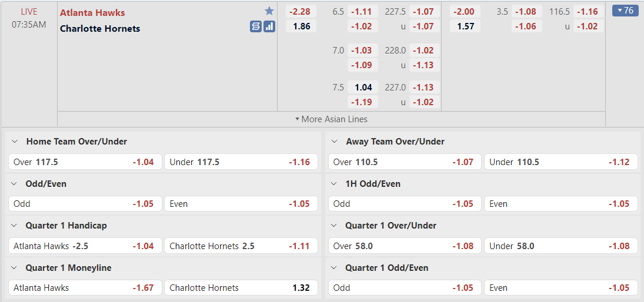644x302 pixels.
Task: Click the favorite star icon
Action: tap(269, 11)
